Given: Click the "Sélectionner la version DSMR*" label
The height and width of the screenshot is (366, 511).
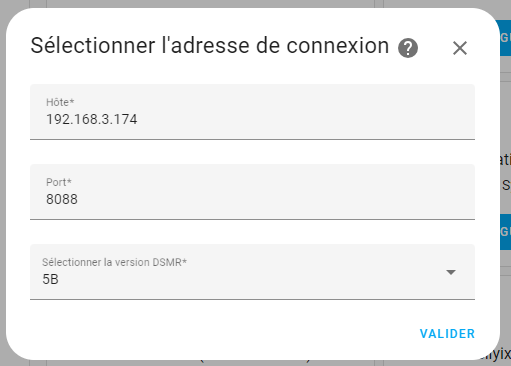Looking at the screenshot, I should coord(114,262).
